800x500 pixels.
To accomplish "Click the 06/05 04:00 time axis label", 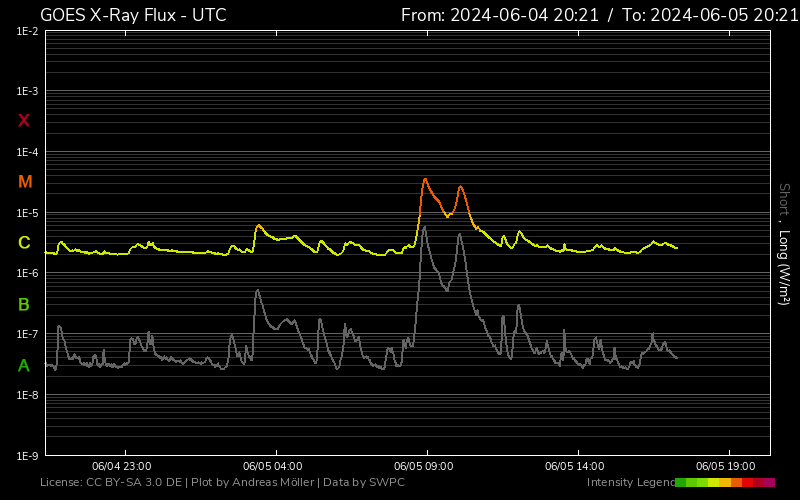I will click(x=273, y=466).
